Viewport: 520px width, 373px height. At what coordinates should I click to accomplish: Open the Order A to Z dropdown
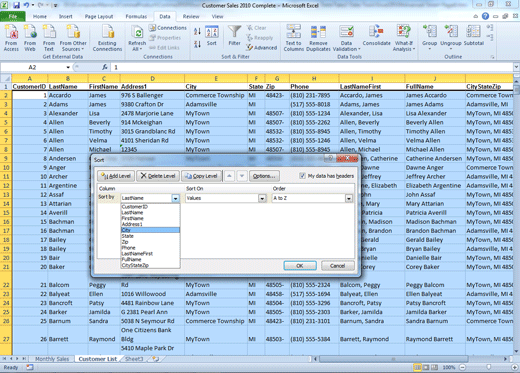349,198
